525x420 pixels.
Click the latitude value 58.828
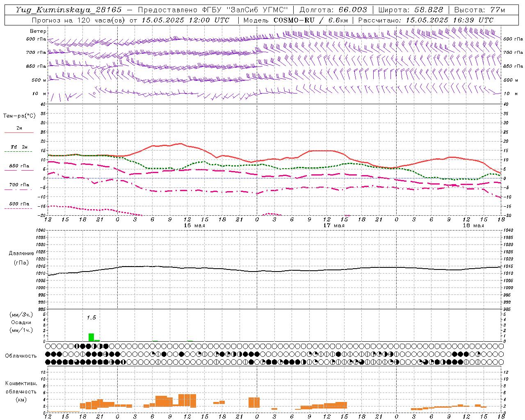(x=429, y=10)
